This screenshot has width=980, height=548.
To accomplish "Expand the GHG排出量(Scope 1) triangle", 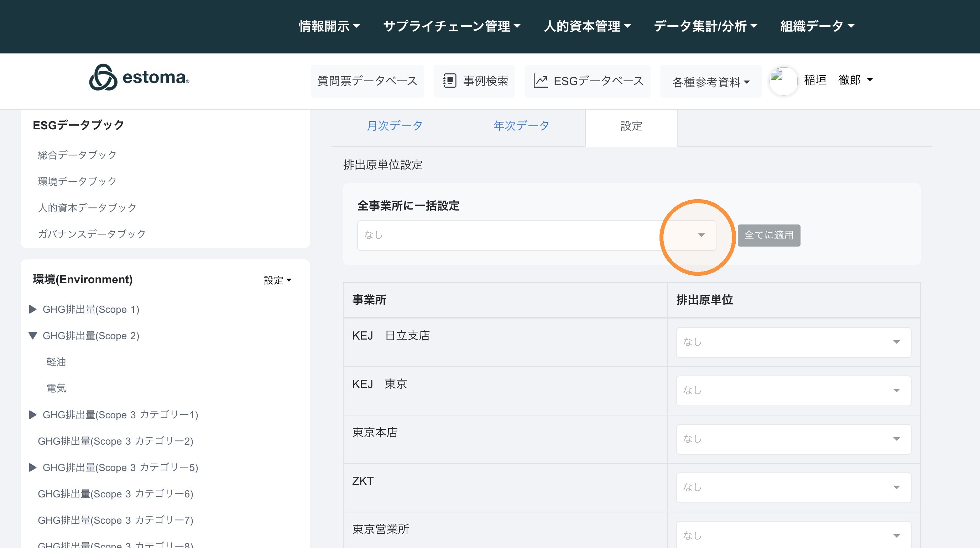I will (x=33, y=309).
